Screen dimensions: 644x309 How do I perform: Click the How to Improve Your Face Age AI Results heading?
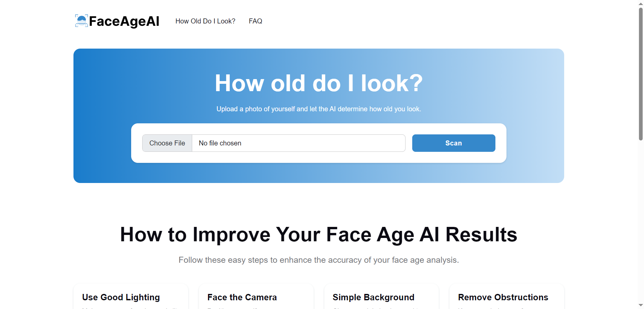pyautogui.click(x=319, y=234)
